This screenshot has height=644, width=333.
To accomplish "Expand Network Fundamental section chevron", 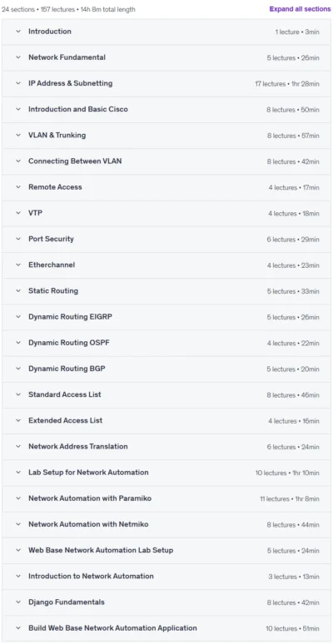I will coord(18,57).
